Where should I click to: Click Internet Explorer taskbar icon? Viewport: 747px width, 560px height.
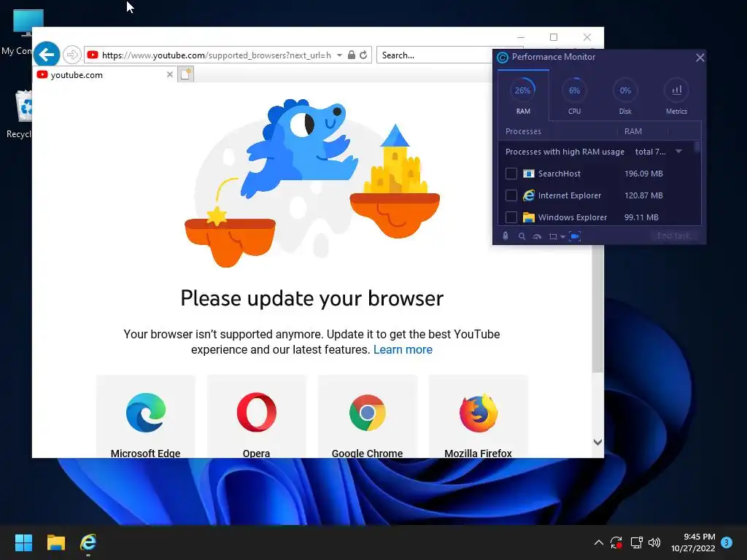coord(88,542)
